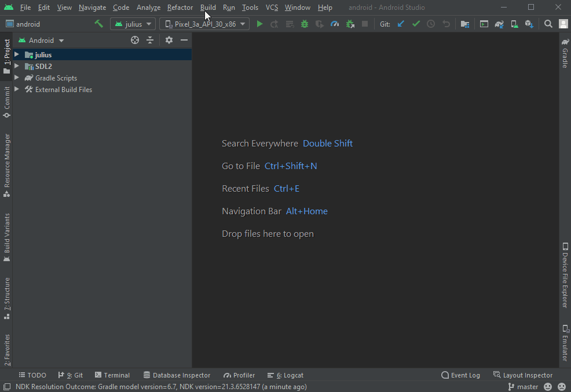
Task: Open the Profiler tool window
Action: click(x=239, y=375)
